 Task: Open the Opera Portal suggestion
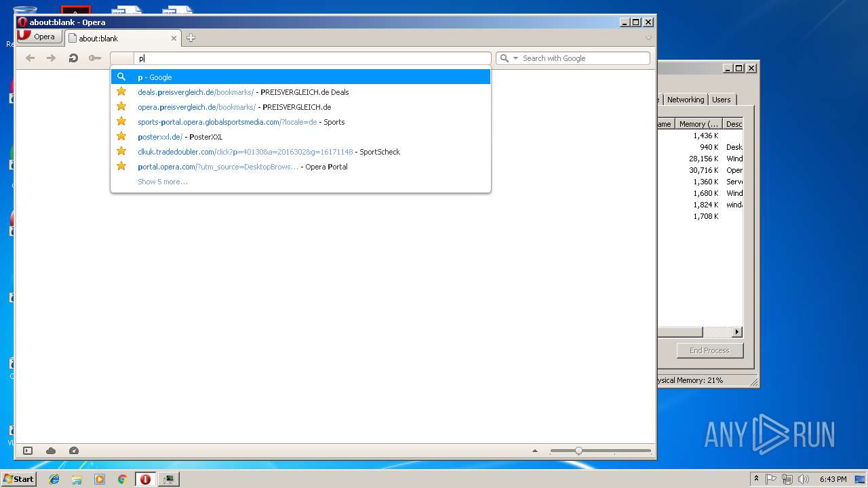click(x=300, y=167)
